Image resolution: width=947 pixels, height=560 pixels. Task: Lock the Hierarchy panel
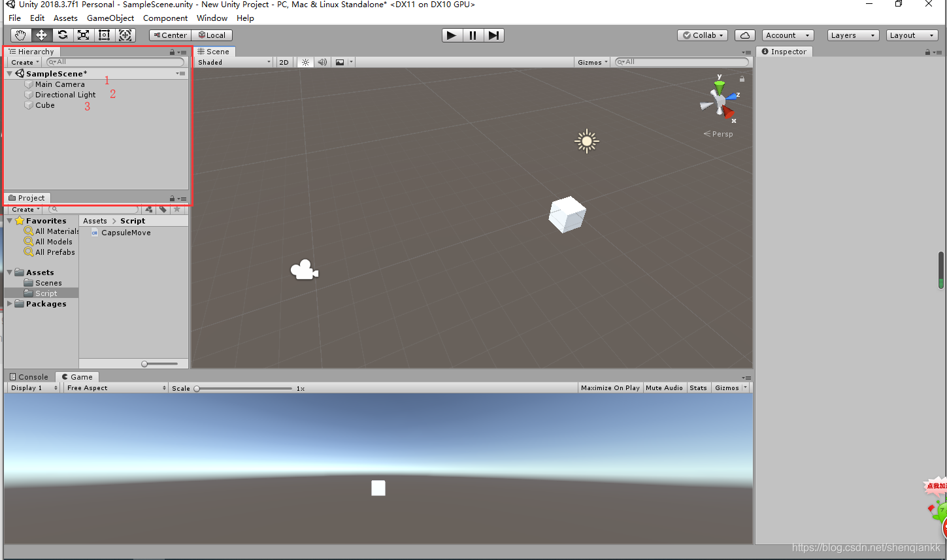click(x=173, y=52)
